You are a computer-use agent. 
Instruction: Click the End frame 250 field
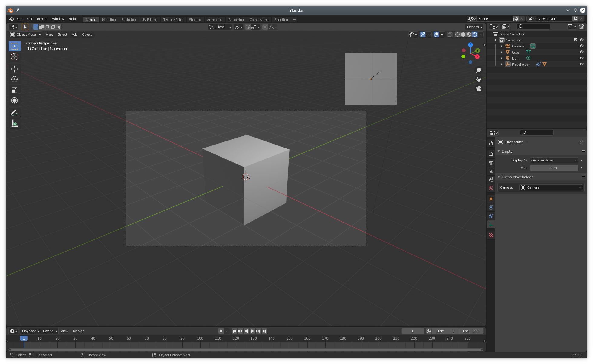471,331
